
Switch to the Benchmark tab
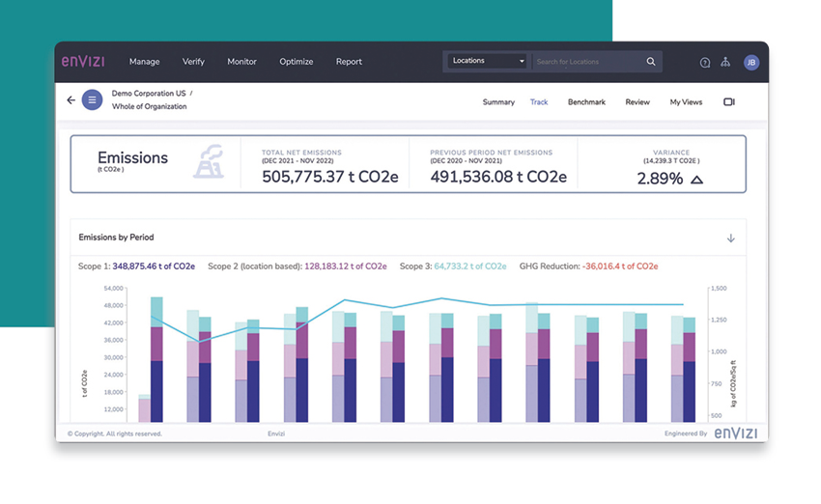pos(586,102)
